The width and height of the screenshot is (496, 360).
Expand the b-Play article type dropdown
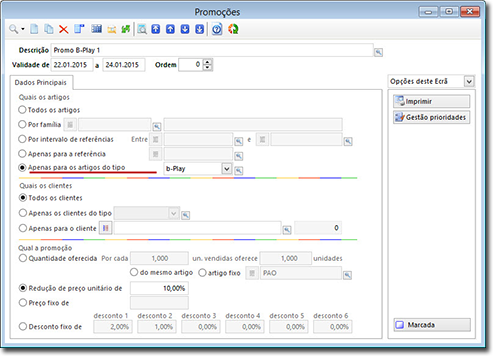click(x=226, y=169)
